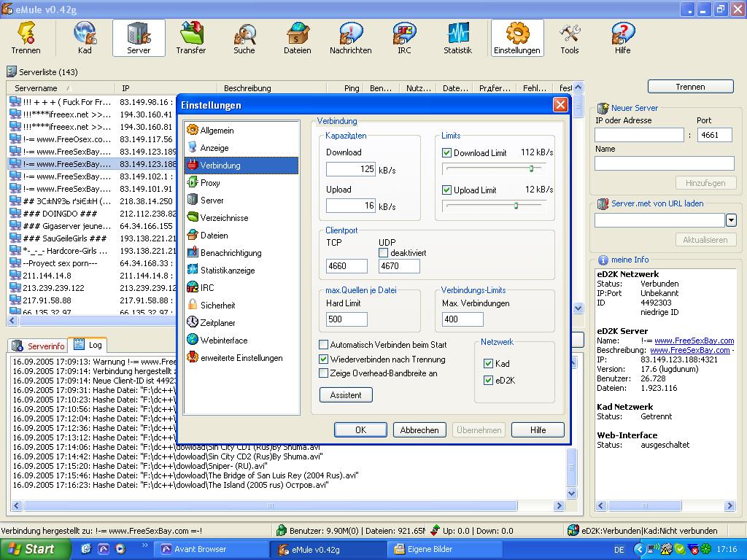This screenshot has width=747, height=560.
Task: Click Abbrechen to cancel settings
Action: click(x=419, y=430)
